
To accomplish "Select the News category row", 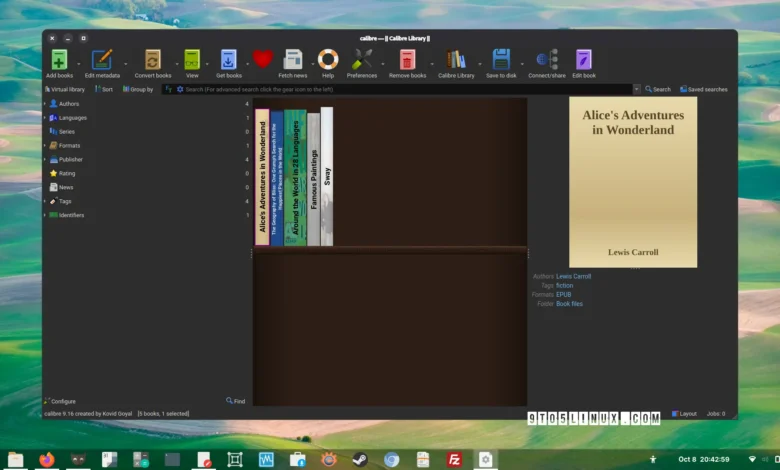I will 147,188.
